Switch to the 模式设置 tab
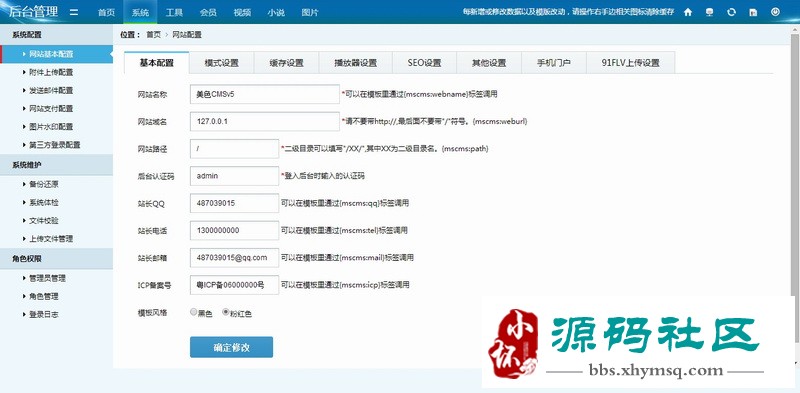This screenshot has height=393, width=800. tap(221, 63)
